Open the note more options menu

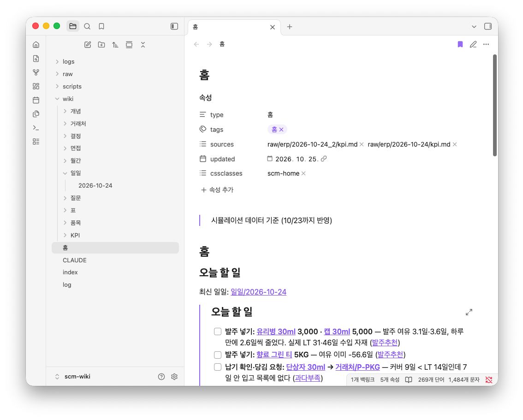(486, 44)
